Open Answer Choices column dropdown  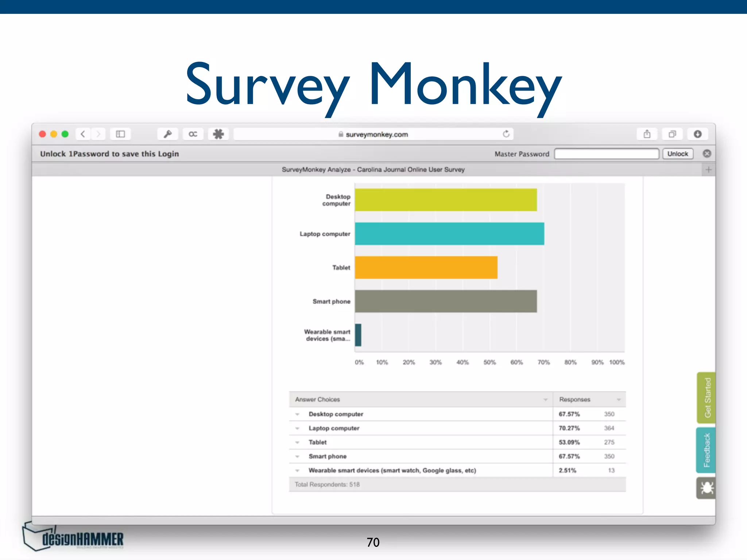[546, 400]
